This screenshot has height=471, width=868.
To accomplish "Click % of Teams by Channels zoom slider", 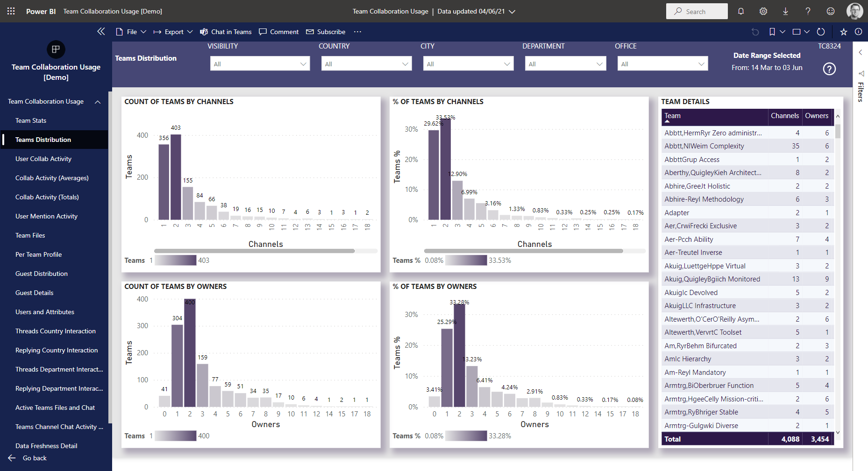I will click(x=524, y=251).
